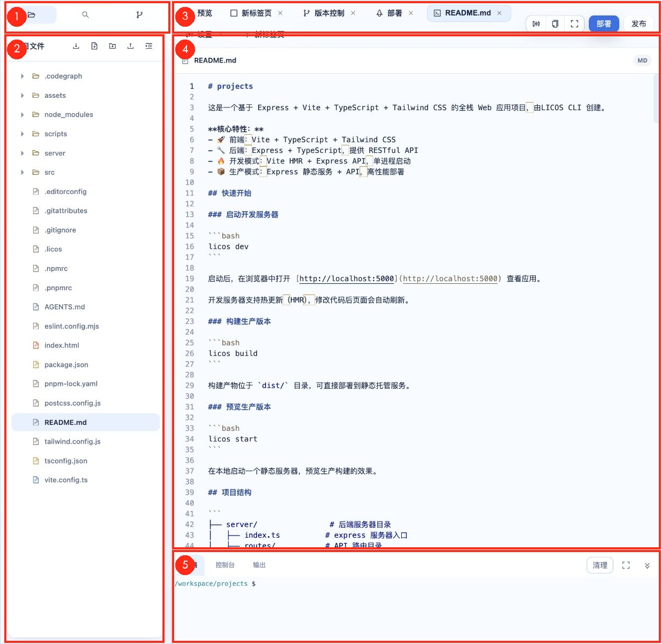Open the source control branch sidebar view

click(139, 15)
